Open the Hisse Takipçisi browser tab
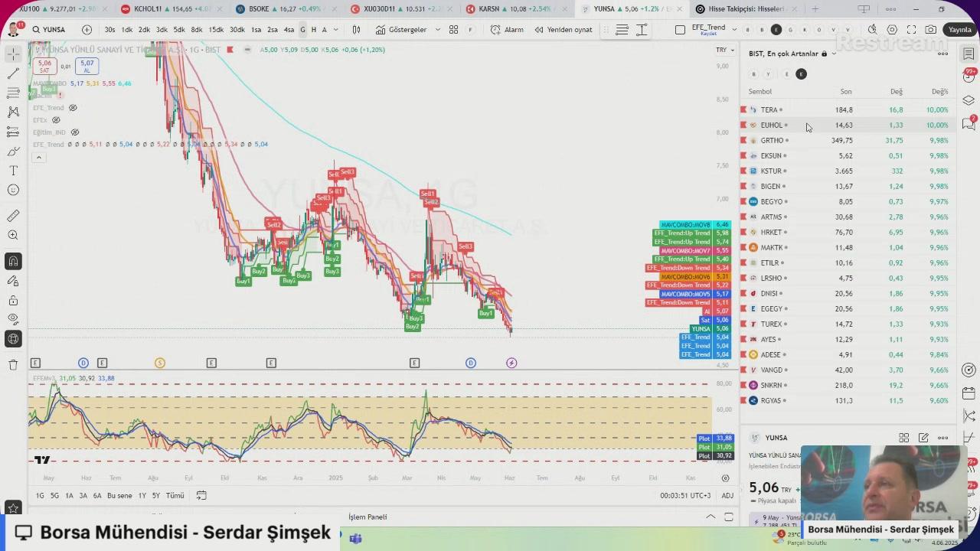Image resolution: width=980 pixels, height=551 pixels. click(746, 9)
